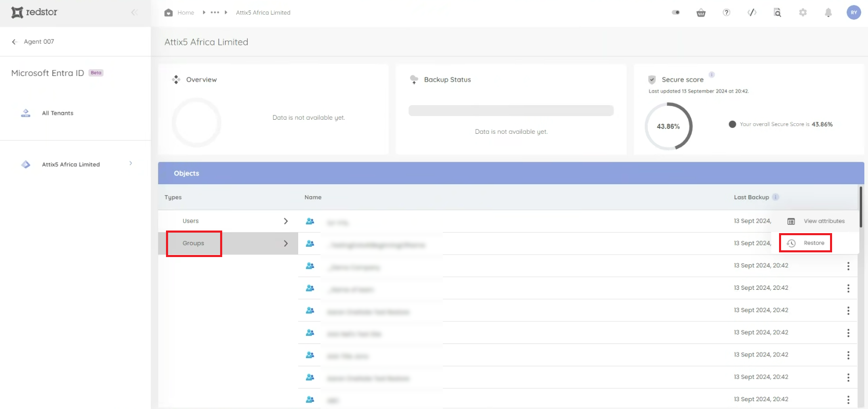The image size is (868, 409).
Task: Click Attix5 Africa Limited breadcrumb
Action: 263,12
